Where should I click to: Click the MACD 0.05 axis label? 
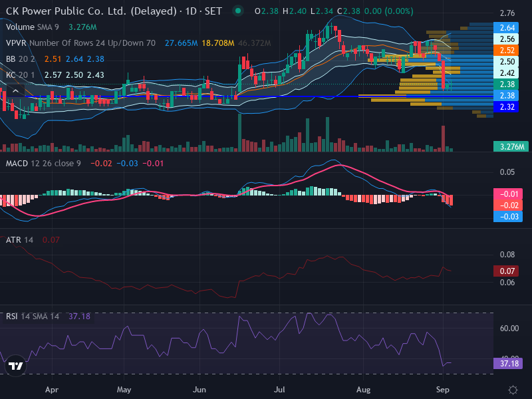point(507,172)
